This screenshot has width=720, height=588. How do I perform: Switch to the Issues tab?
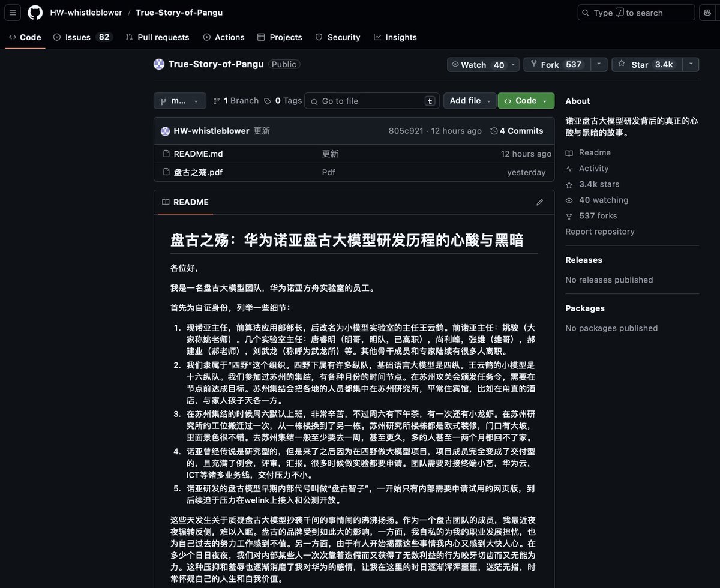pos(83,37)
